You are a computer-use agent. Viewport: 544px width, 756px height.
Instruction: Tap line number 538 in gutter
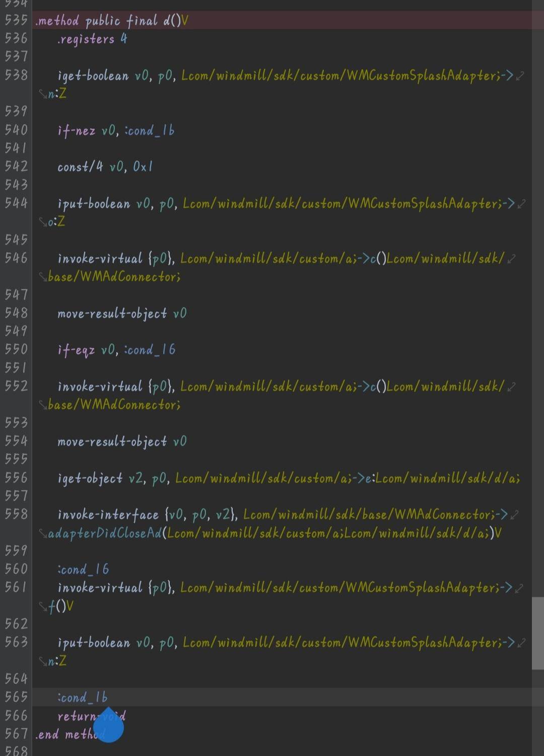click(16, 76)
